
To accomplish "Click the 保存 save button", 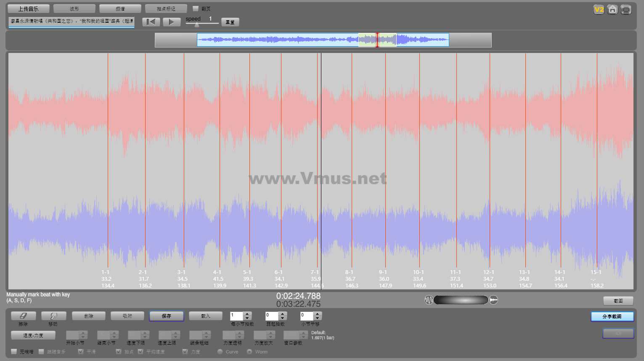I will [166, 316].
